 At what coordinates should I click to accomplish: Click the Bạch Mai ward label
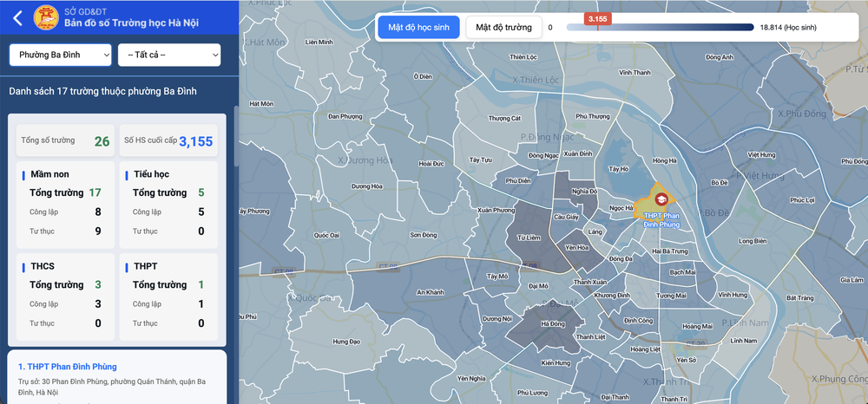pos(681,272)
